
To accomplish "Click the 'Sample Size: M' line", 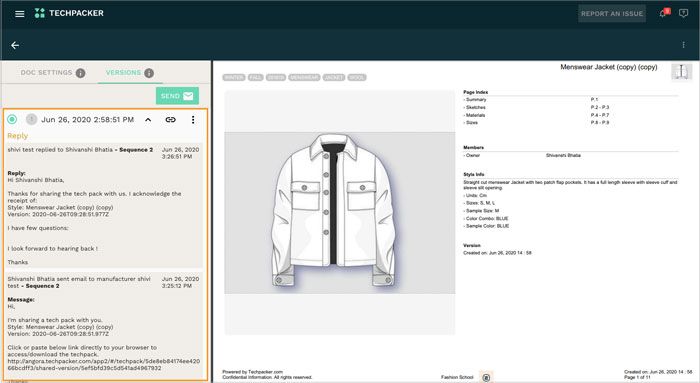I will [x=481, y=211].
